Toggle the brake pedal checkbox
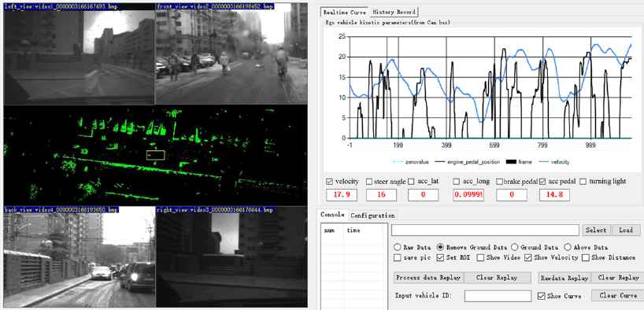The width and height of the screenshot is (644, 310). [500, 181]
